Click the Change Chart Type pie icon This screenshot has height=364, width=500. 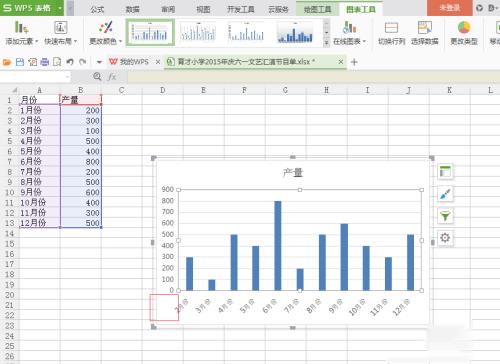coord(464,28)
